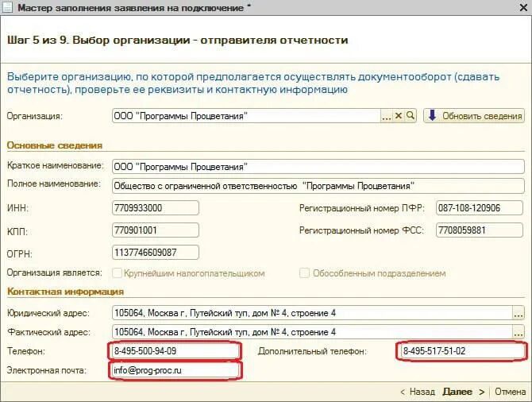The image size is (532, 402).
Task: Click Основные сведения section heading
Action: tap(55, 145)
